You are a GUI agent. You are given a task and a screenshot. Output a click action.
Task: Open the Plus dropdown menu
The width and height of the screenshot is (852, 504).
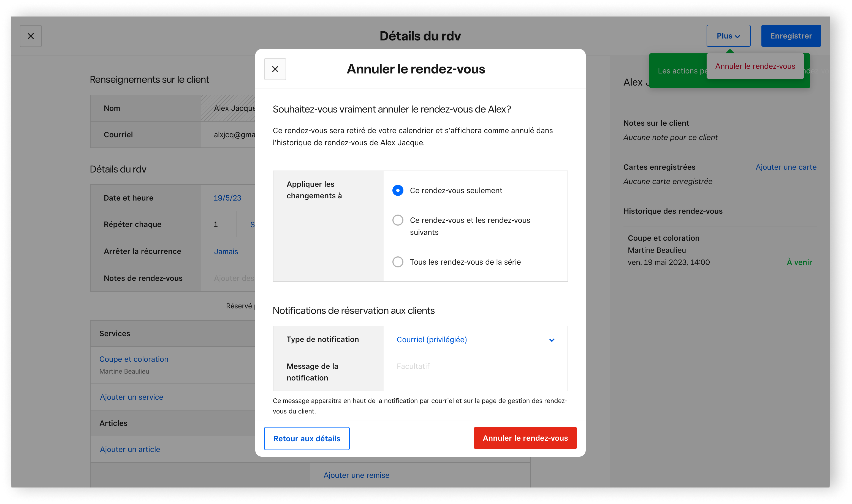coord(728,36)
